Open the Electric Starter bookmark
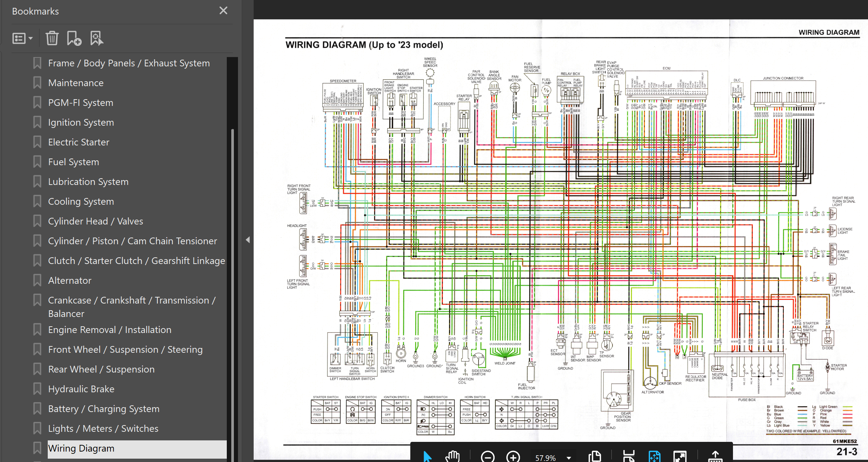The width and height of the screenshot is (868, 462). [x=79, y=142]
